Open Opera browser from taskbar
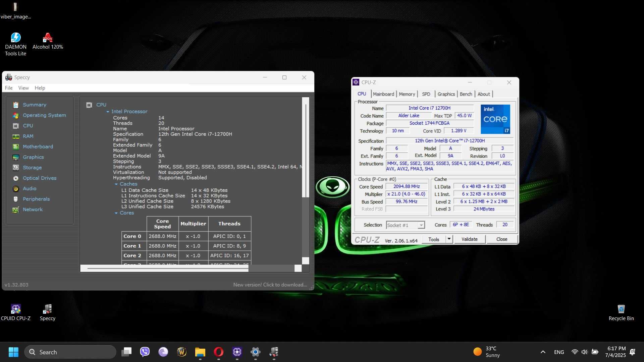Image resolution: width=644 pixels, height=362 pixels. click(x=219, y=352)
